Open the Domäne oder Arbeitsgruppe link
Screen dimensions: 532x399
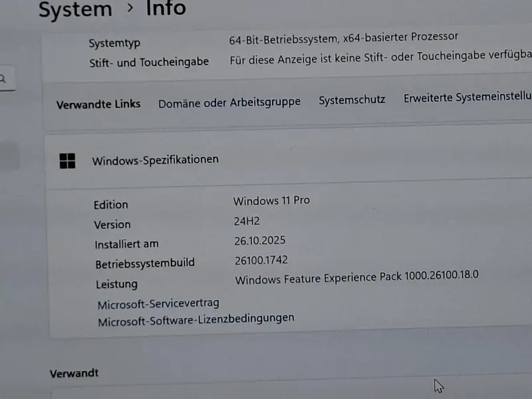point(229,102)
